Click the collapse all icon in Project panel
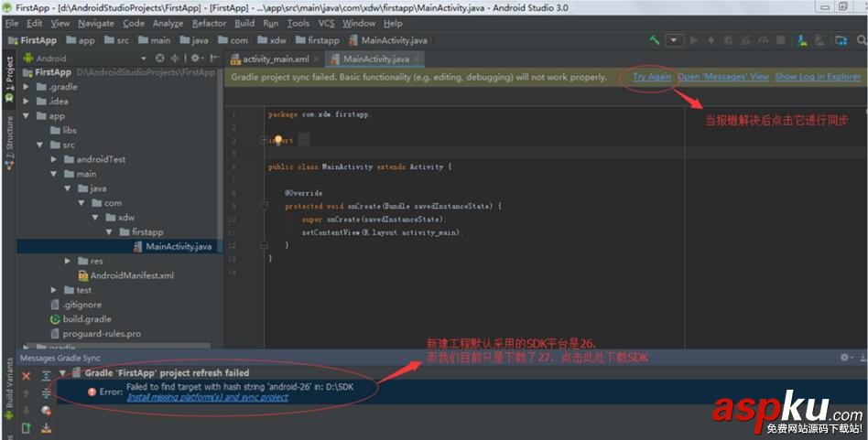This screenshot has height=440, width=868. [175, 58]
